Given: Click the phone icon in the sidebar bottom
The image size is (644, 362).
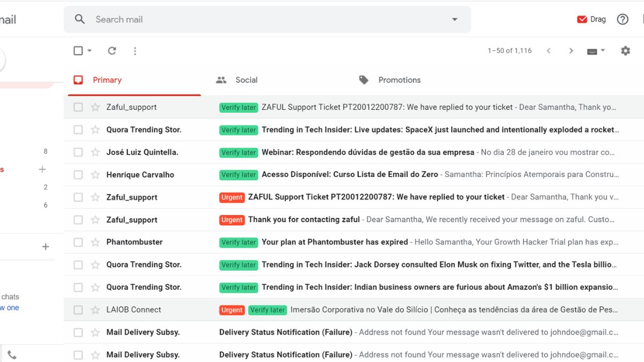Looking at the screenshot, I should click(12, 354).
